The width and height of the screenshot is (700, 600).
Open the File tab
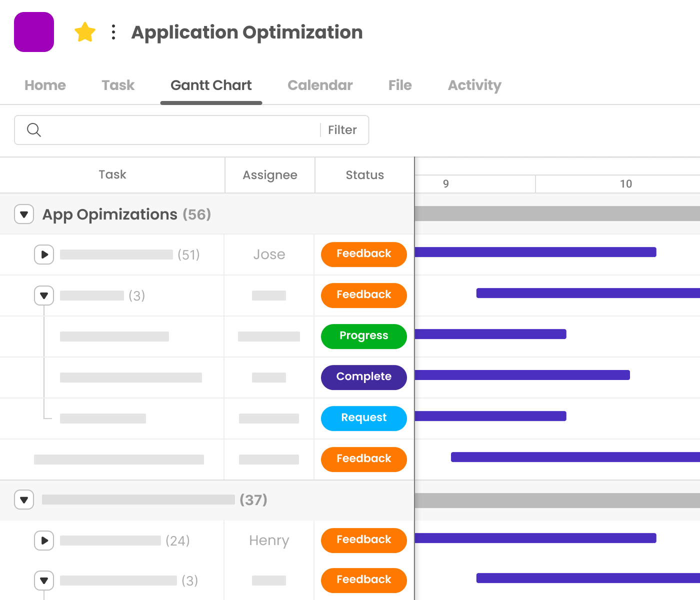(400, 85)
